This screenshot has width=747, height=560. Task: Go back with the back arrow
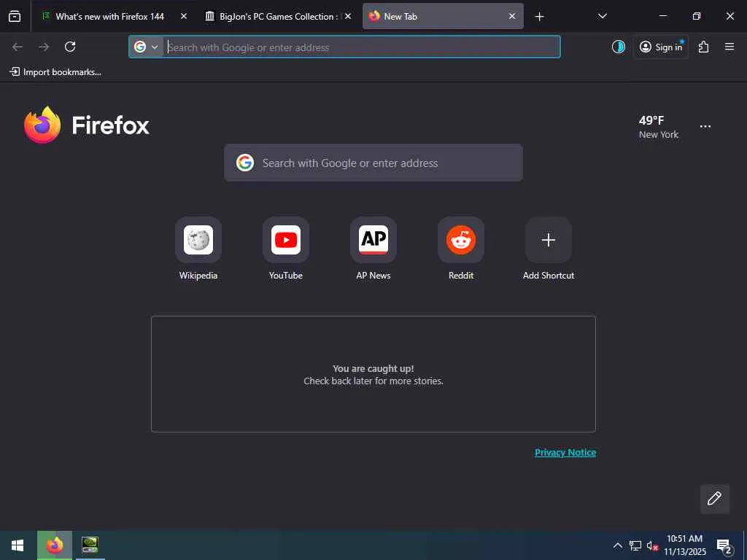(18, 47)
